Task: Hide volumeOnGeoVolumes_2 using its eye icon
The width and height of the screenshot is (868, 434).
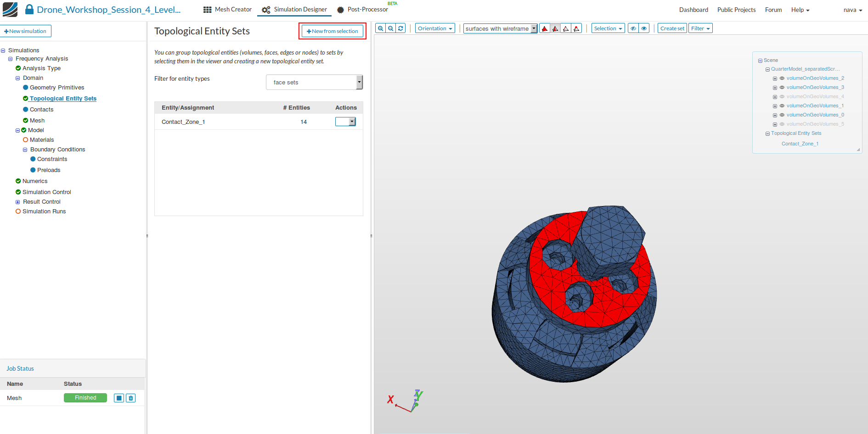Action: click(x=782, y=78)
